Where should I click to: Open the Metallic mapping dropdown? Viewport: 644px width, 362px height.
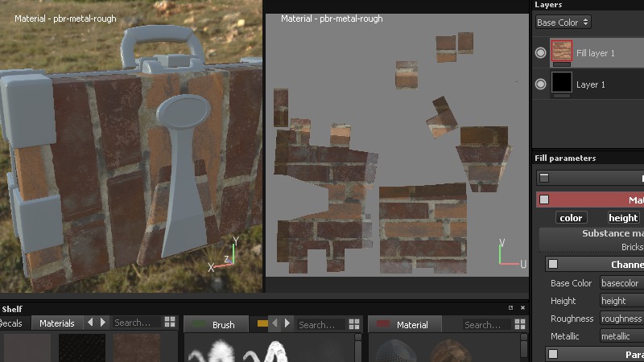[621, 336]
